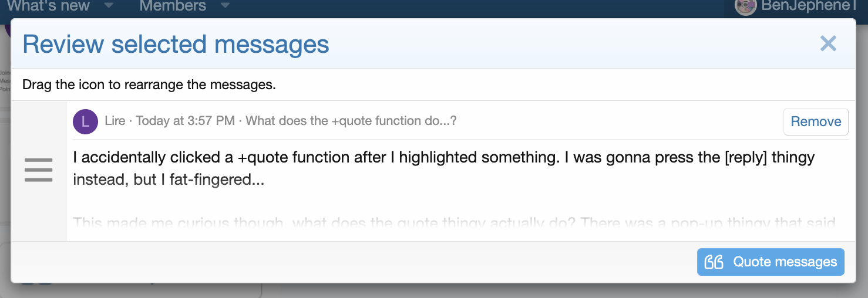This screenshot has height=298, width=868.
Task: Click the Lire username in the message header
Action: pyautogui.click(x=115, y=121)
